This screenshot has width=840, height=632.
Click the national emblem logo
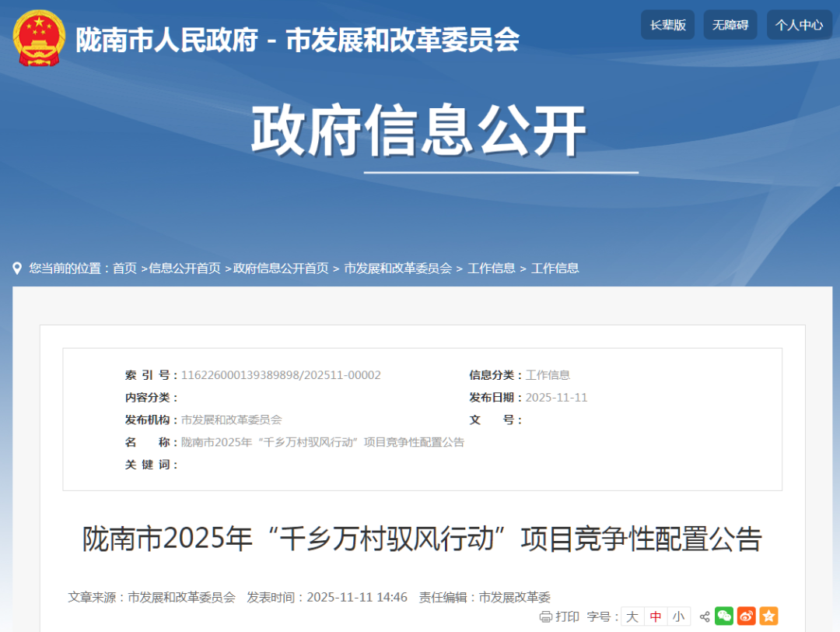click(40, 38)
